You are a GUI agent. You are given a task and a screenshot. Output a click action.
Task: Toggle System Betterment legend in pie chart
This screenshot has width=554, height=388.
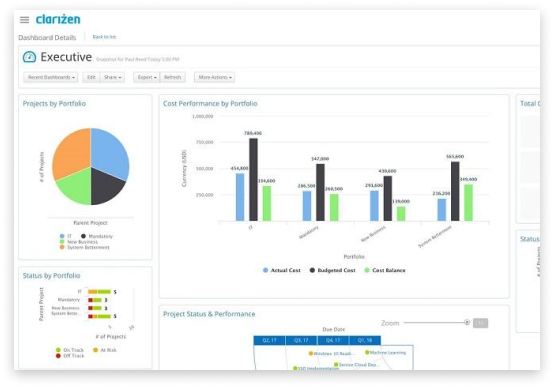coord(85,247)
